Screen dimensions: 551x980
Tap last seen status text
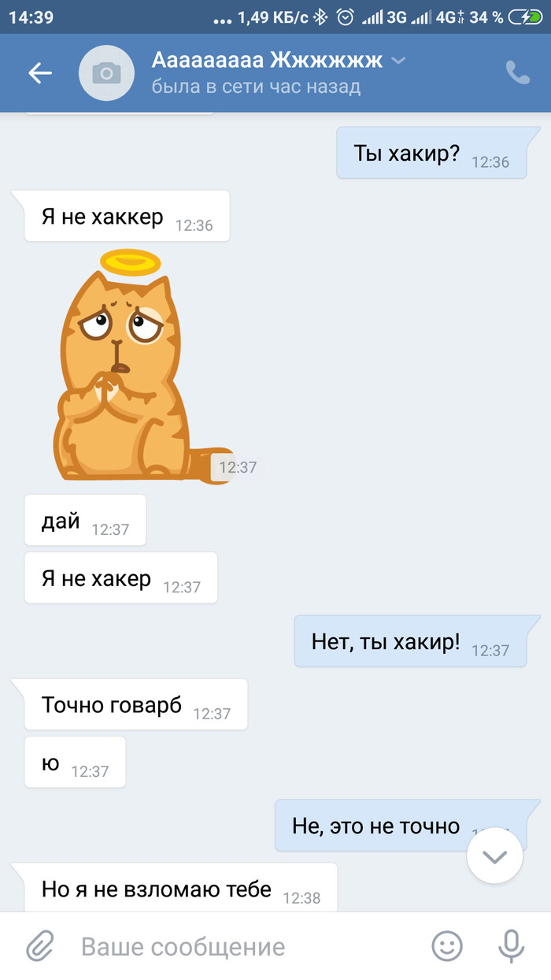click(256, 87)
